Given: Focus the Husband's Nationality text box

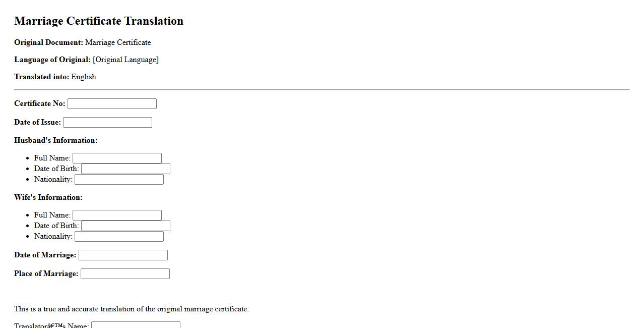Looking at the screenshot, I should [119, 179].
